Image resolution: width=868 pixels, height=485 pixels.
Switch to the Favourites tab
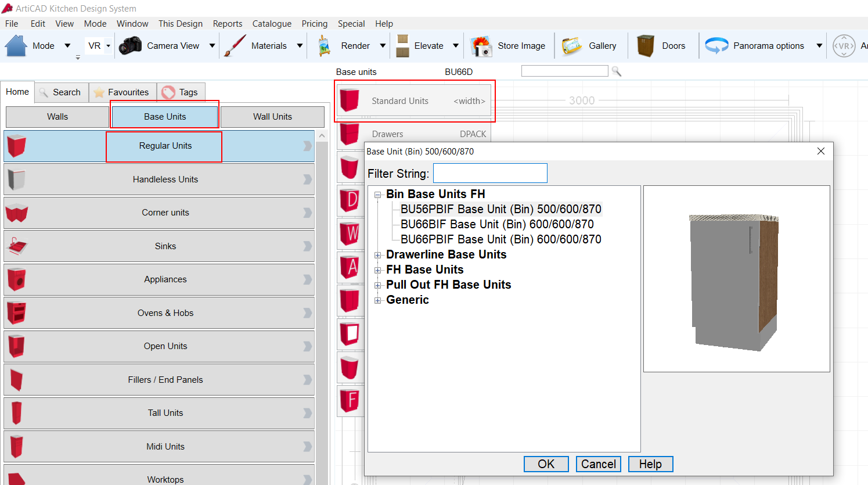click(x=123, y=92)
